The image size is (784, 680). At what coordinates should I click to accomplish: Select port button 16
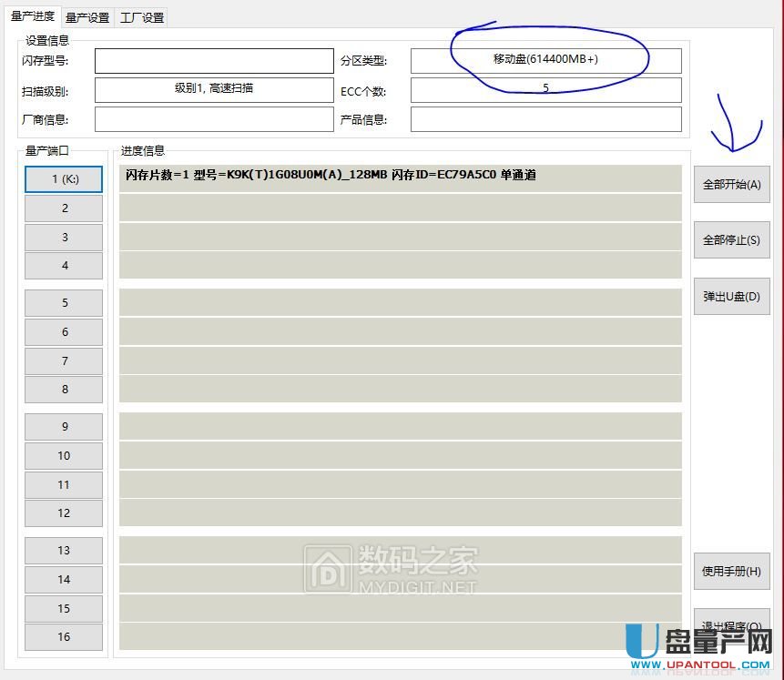(x=64, y=637)
